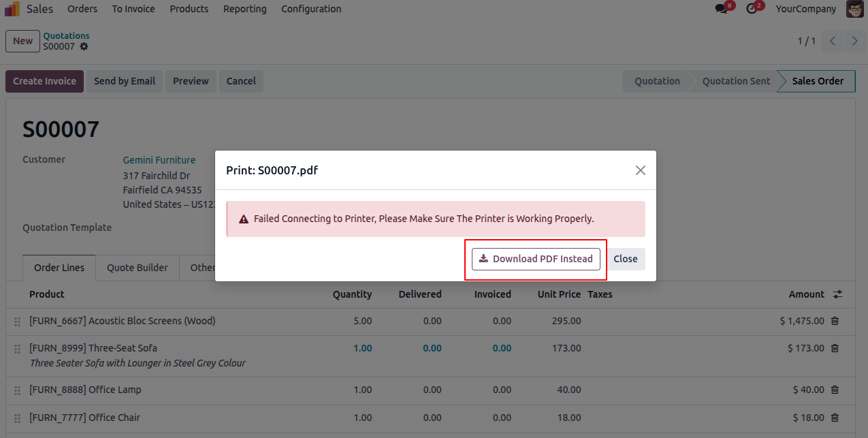Image resolution: width=868 pixels, height=438 pixels.
Task: Switch to the Quote Builder tab
Action: (138, 268)
